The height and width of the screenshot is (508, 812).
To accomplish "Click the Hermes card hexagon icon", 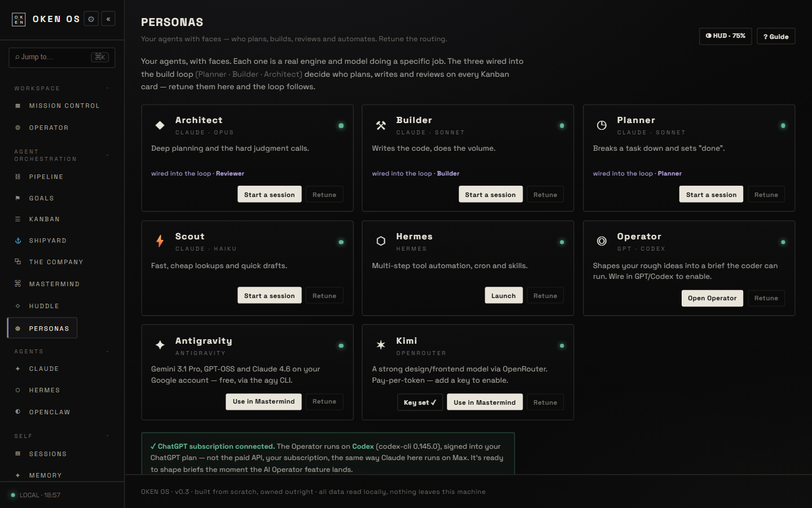I will point(381,242).
